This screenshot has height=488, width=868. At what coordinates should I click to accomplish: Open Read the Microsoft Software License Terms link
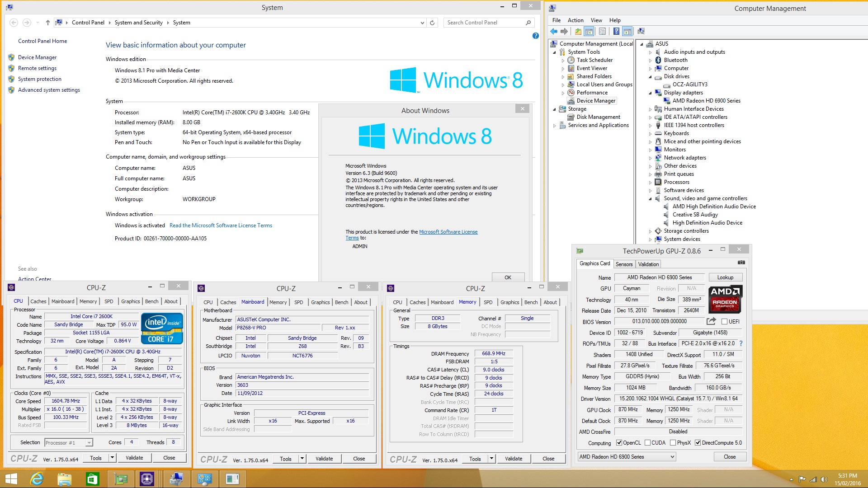[x=221, y=225]
